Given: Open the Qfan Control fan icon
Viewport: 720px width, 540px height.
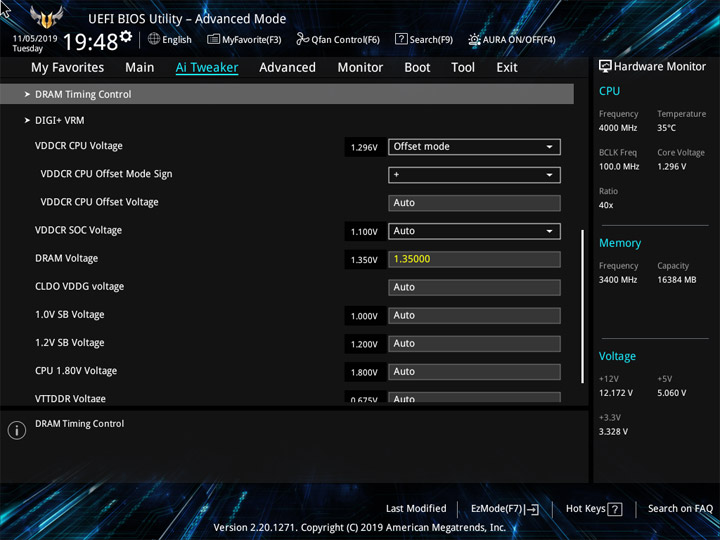Looking at the screenshot, I should (302, 39).
